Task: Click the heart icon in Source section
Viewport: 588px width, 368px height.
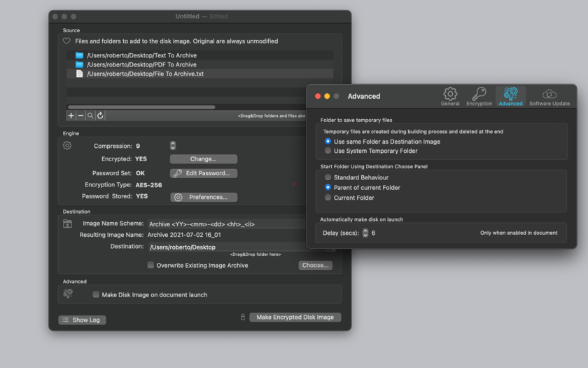Action: (x=66, y=41)
